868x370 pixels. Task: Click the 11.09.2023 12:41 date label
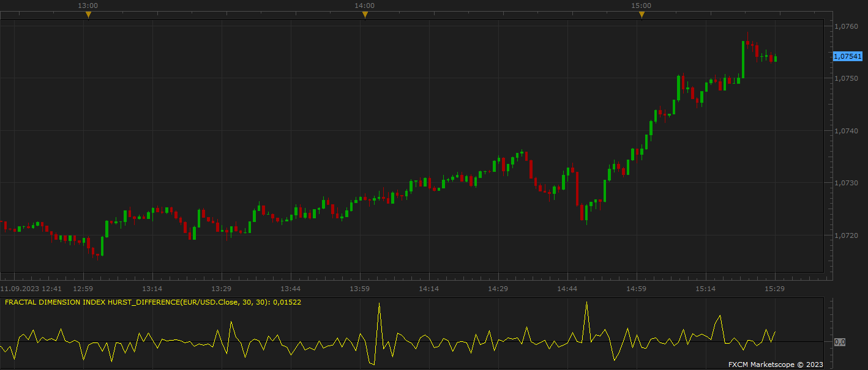click(31, 289)
